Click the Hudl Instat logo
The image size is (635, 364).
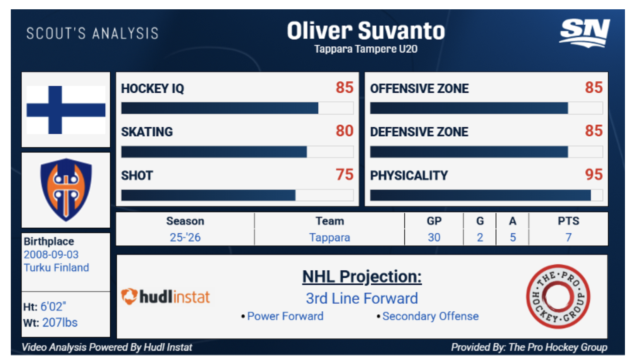[x=165, y=297]
